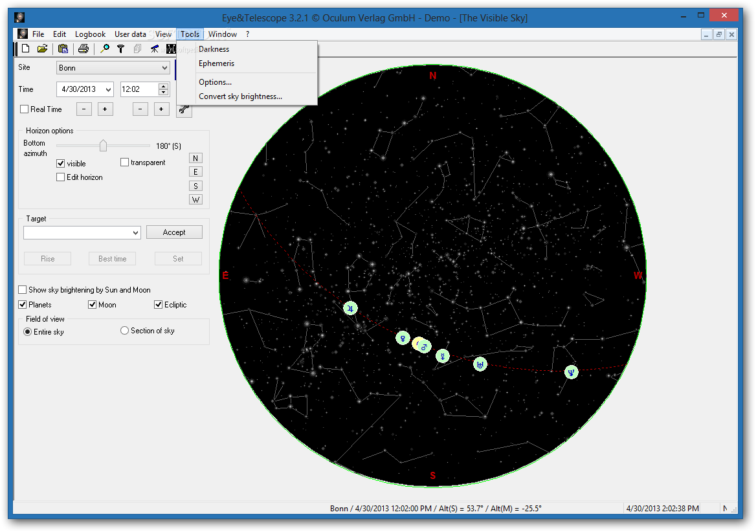The height and width of the screenshot is (532, 756).
Task: Open the Ephemeris menu entry
Action: pyautogui.click(x=216, y=63)
